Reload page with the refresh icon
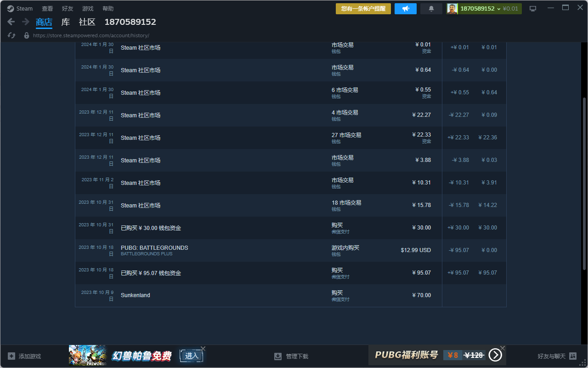588x368 pixels. click(x=12, y=35)
